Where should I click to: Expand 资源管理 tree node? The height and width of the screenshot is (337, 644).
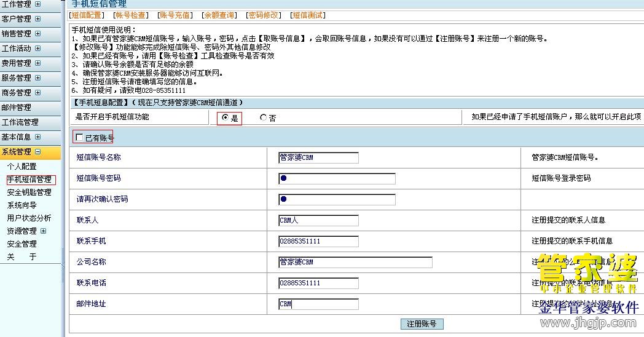[x=43, y=231]
